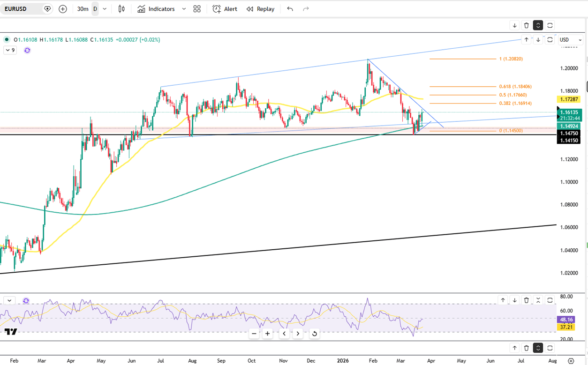Toggle the collapse pane button in RSI panel

coord(538,300)
